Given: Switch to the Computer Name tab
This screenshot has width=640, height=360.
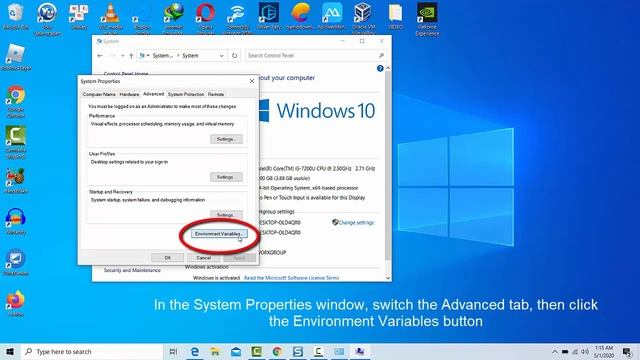Looking at the screenshot, I should point(99,94).
